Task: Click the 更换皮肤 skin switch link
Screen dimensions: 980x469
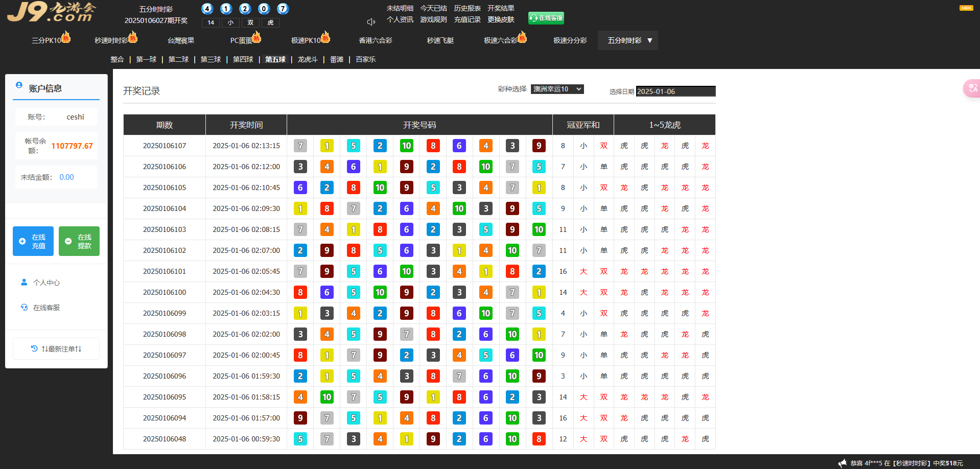Action: [x=501, y=19]
